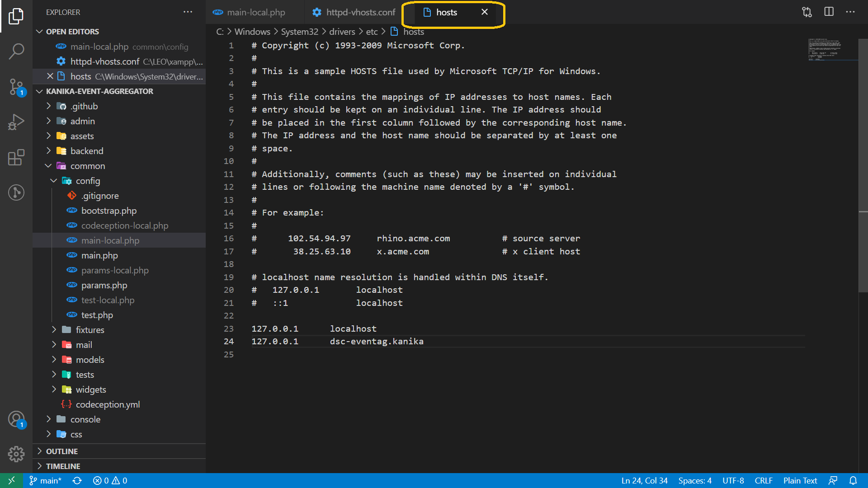The height and width of the screenshot is (488, 868).
Task: Click the feedback icon in status bar
Action: pos(833,481)
